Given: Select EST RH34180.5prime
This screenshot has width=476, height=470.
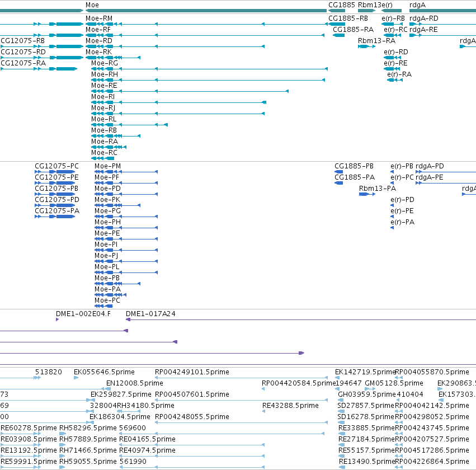Looking at the screenshot, I should click(x=145, y=406).
